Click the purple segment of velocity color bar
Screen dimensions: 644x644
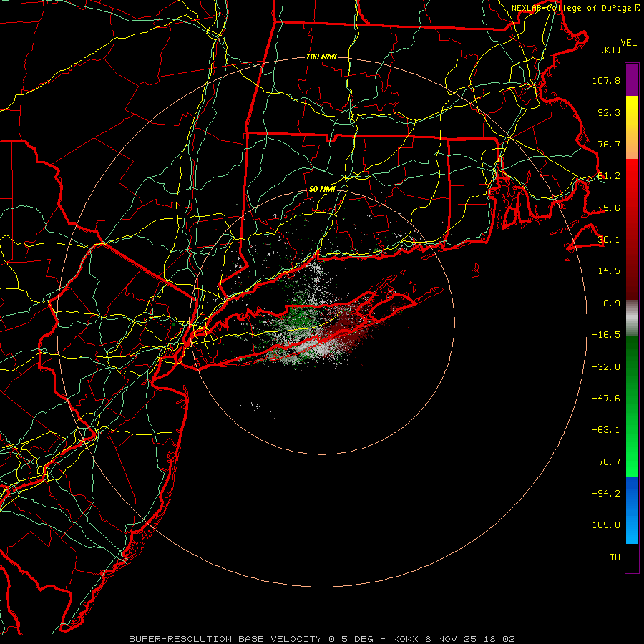pyautogui.click(x=632, y=79)
